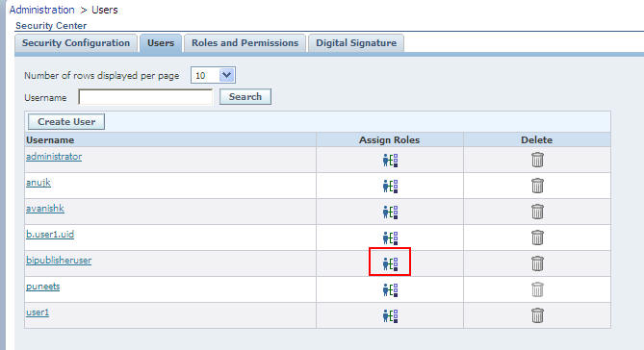Open the rows per page dropdown
This screenshot has height=350, width=644.
213,76
